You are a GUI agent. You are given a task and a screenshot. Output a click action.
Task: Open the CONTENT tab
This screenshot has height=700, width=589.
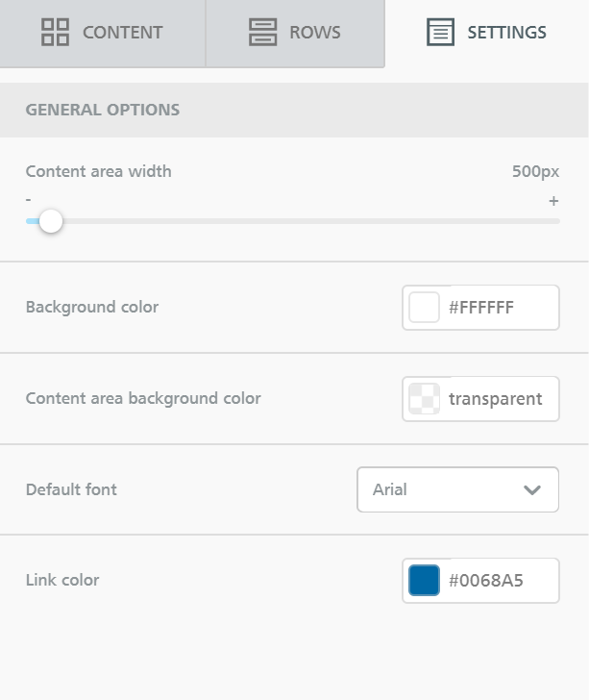pos(103,34)
